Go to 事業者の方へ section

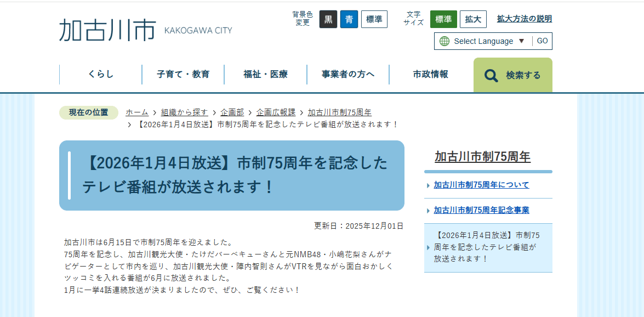[348, 75]
